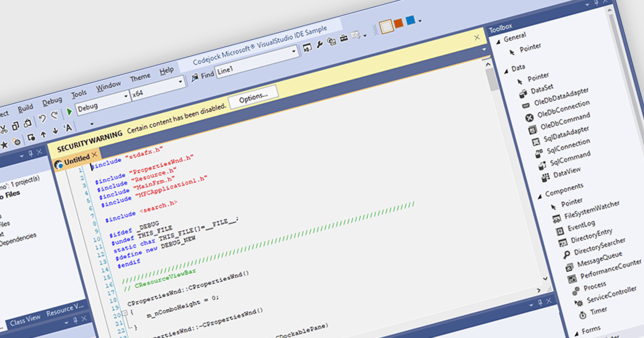Image resolution: width=644 pixels, height=338 pixels.
Task: Click the wrench Properties icon
Action: point(319,46)
